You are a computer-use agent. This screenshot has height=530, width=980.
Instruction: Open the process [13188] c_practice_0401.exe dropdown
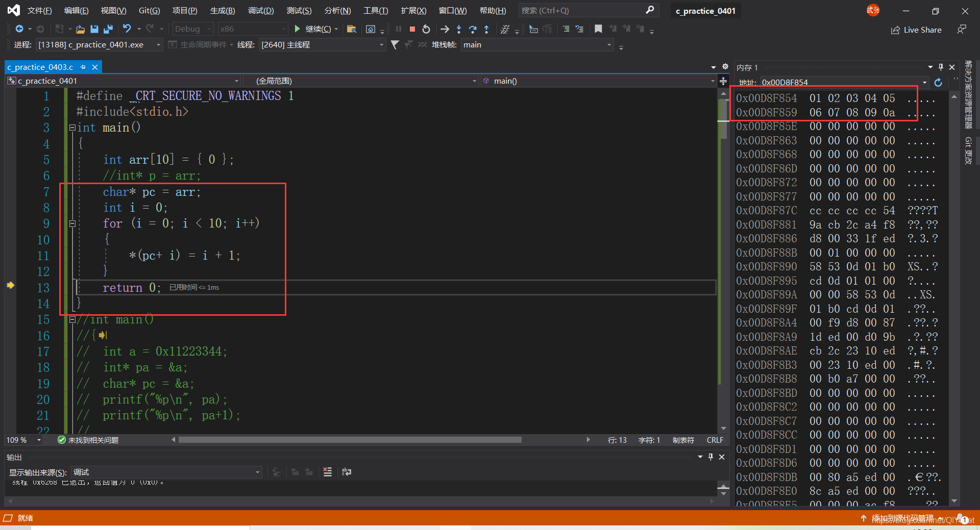[100, 45]
